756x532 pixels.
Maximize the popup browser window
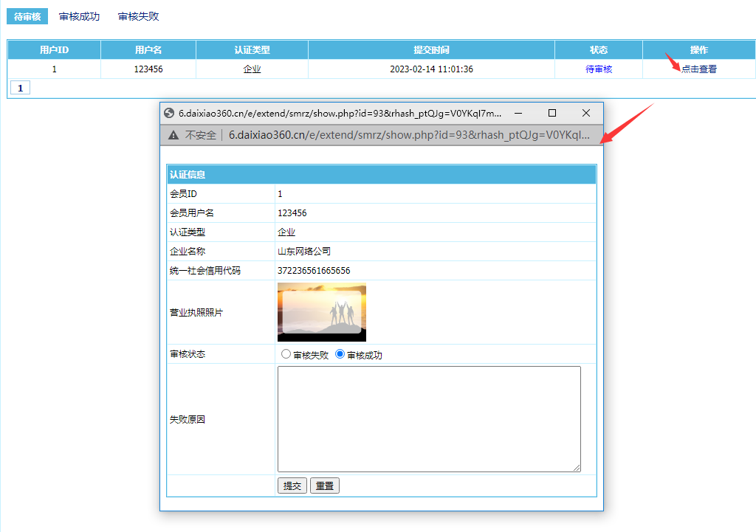click(551, 113)
